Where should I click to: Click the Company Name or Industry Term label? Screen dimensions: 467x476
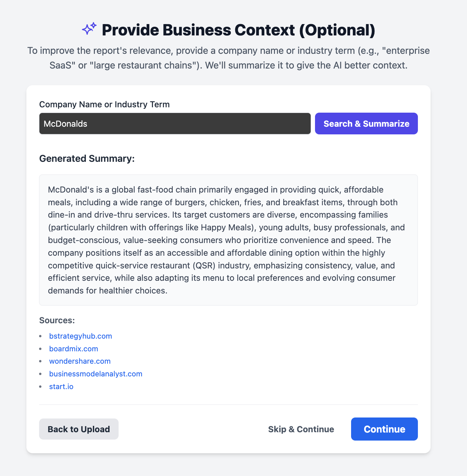tap(104, 104)
